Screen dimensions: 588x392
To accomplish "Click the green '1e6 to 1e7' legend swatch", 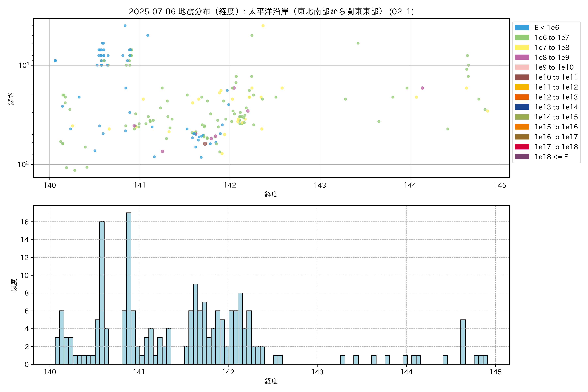I will [522, 38].
